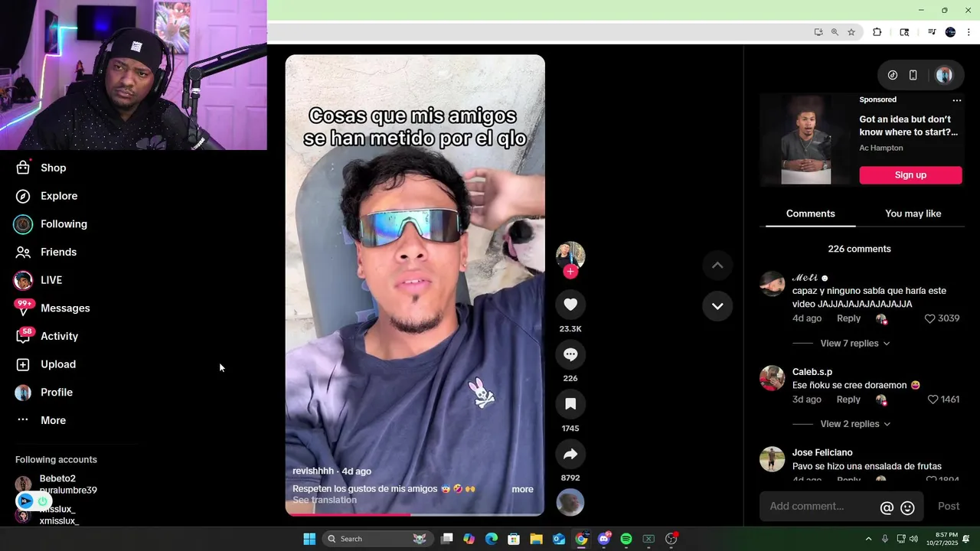This screenshot has width=980, height=551.
Task: Open Chrome's three-dot menu
Action: click(969, 32)
